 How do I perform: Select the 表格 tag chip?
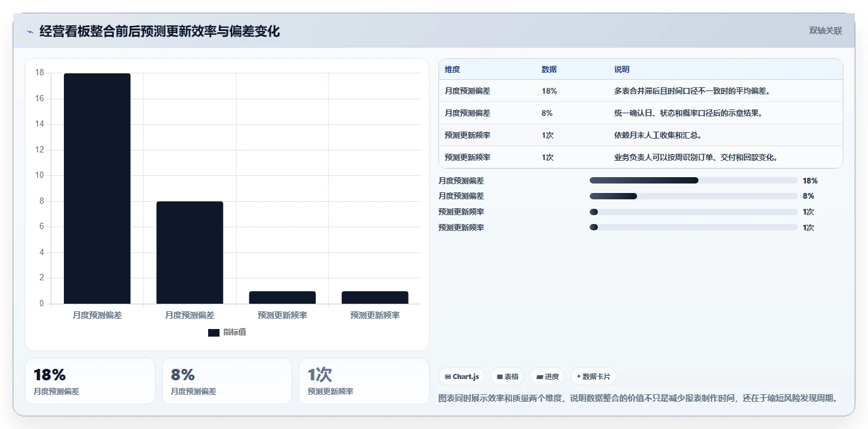pos(507,376)
